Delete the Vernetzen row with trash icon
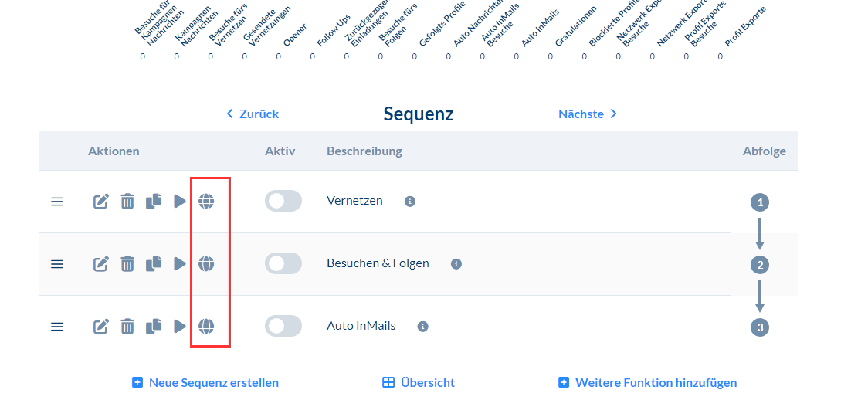The image size is (868, 417). (127, 202)
